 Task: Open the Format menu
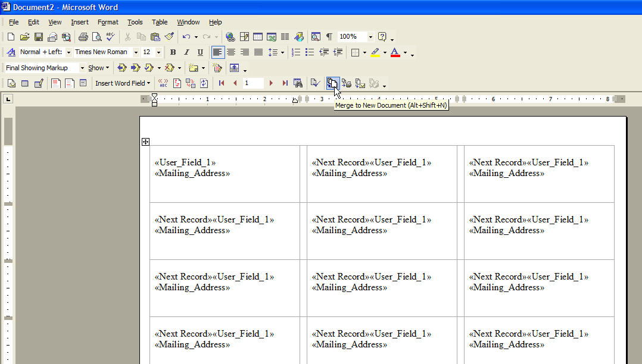[108, 22]
